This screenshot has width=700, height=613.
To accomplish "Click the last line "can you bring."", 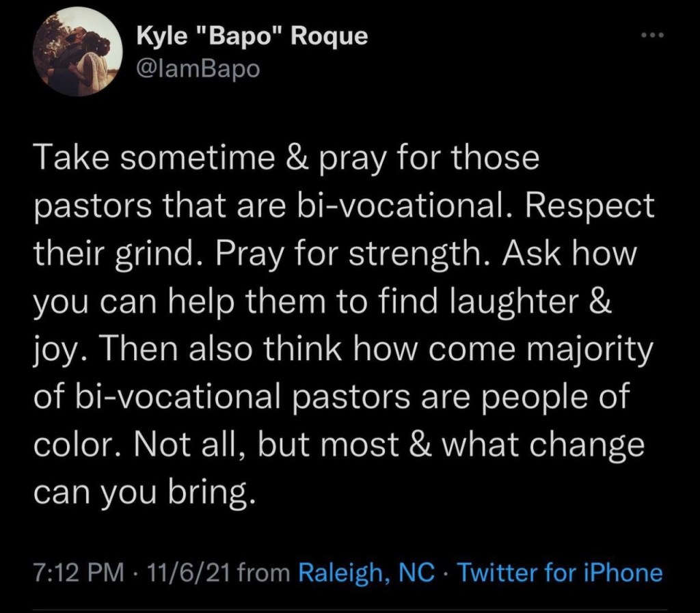I will [147, 491].
